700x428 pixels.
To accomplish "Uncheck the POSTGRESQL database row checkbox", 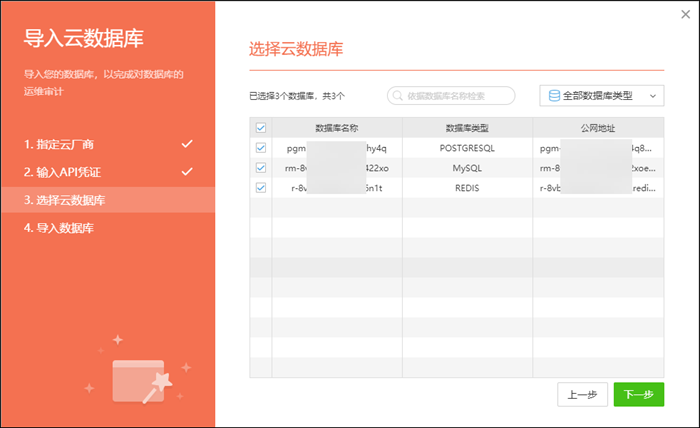I will click(x=261, y=148).
